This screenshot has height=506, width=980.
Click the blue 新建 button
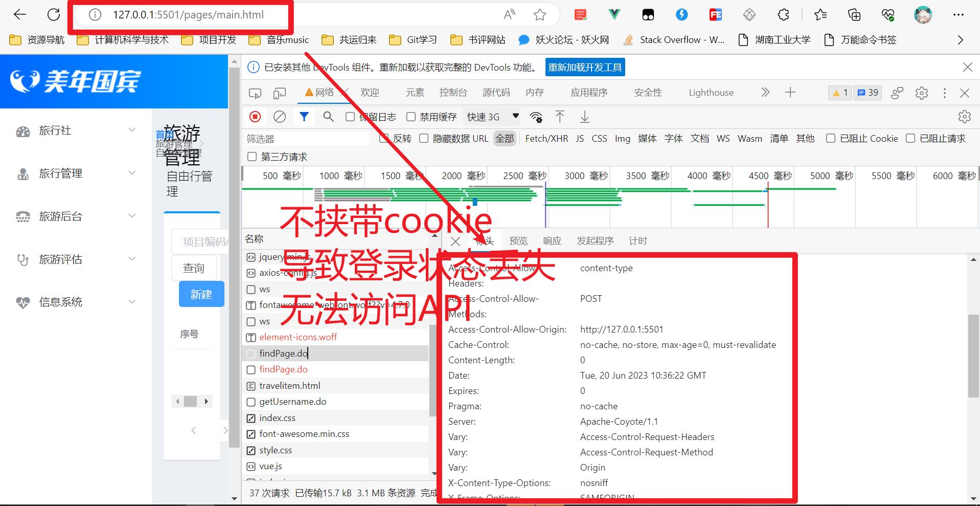coord(201,294)
